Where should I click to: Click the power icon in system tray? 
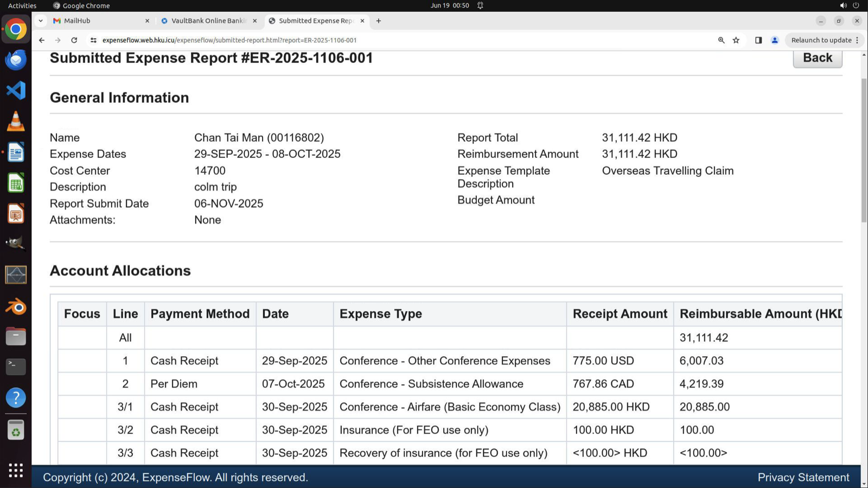click(856, 5)
